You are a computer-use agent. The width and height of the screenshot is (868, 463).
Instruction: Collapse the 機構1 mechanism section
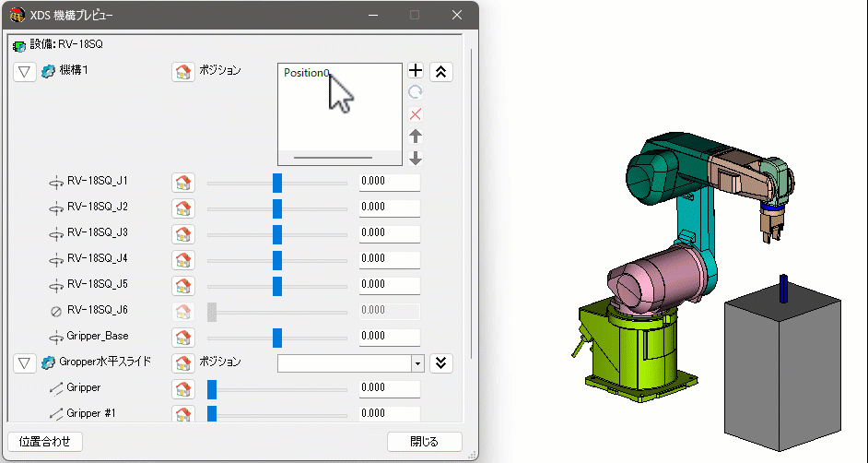point(25,72)
